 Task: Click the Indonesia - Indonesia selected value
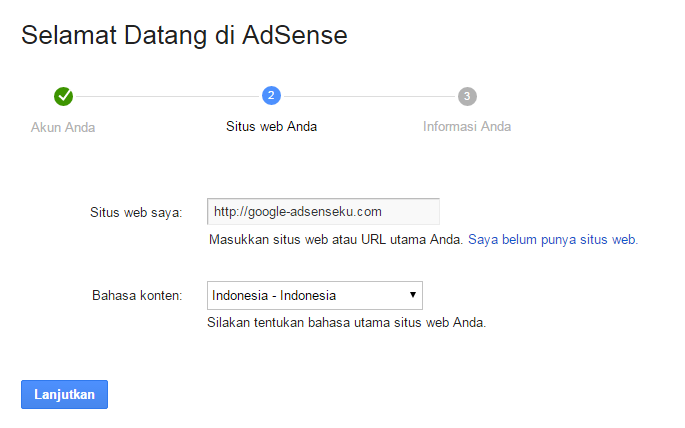(x=274, y=295)
